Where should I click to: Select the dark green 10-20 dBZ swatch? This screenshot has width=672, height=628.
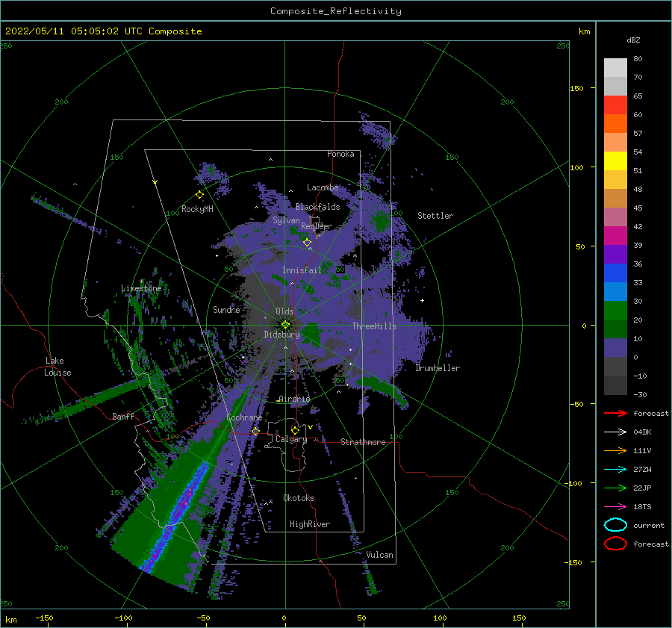[615, 329]
